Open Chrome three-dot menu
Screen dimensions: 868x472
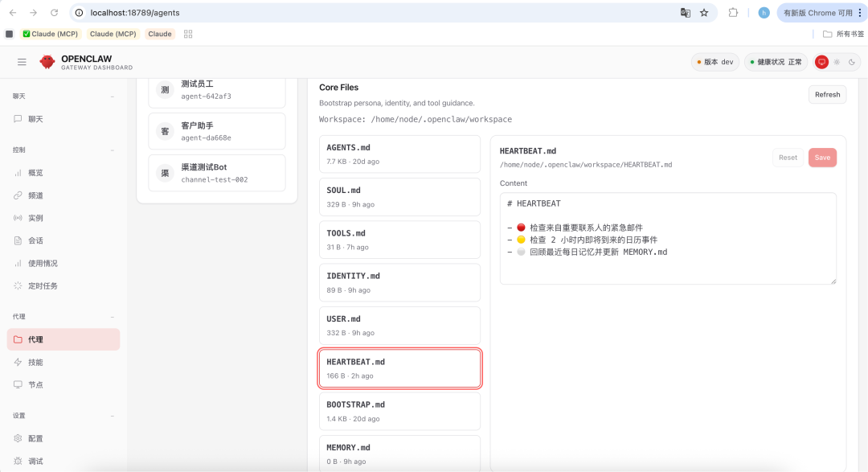(x=860, y=13)
